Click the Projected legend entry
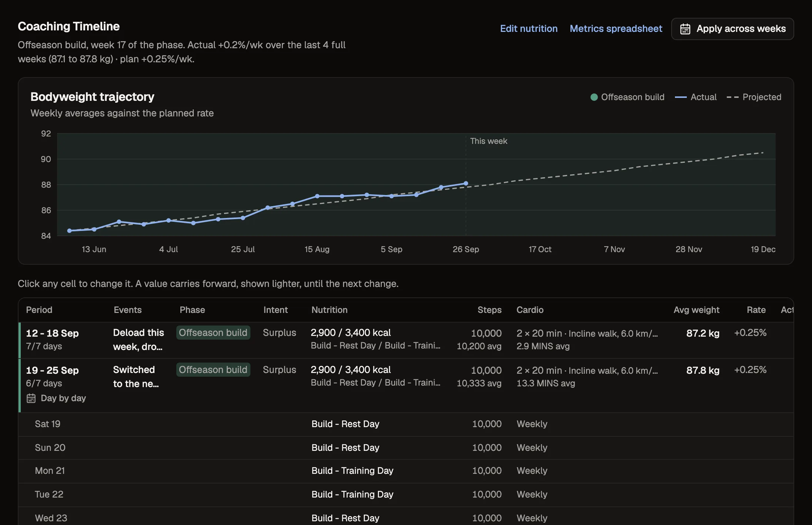Screen dimensions: 812x525 pos(754,97)
